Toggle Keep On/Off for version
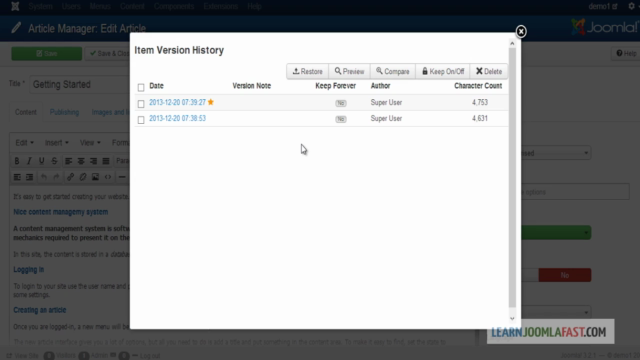Image resolution: width=640 pixels, height=360 pixels. pos(443,71)
